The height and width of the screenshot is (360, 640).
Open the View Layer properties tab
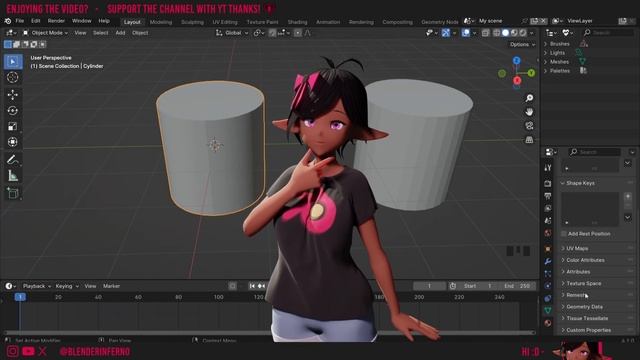548,209
